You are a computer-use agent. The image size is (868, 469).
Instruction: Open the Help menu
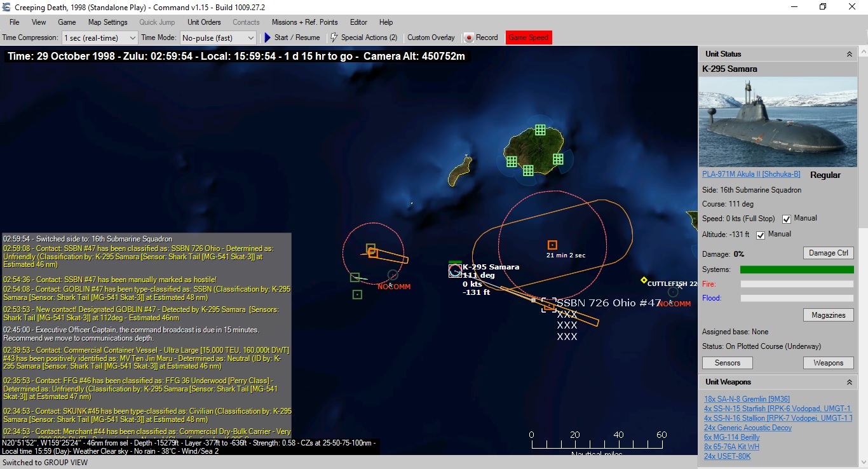386,22
